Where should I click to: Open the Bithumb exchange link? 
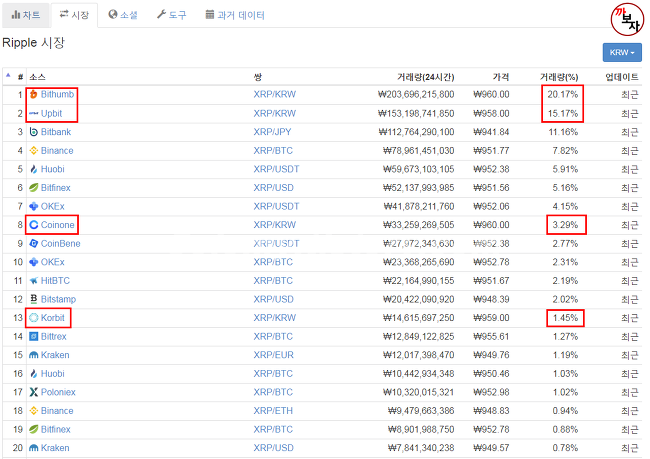point(57,95)
